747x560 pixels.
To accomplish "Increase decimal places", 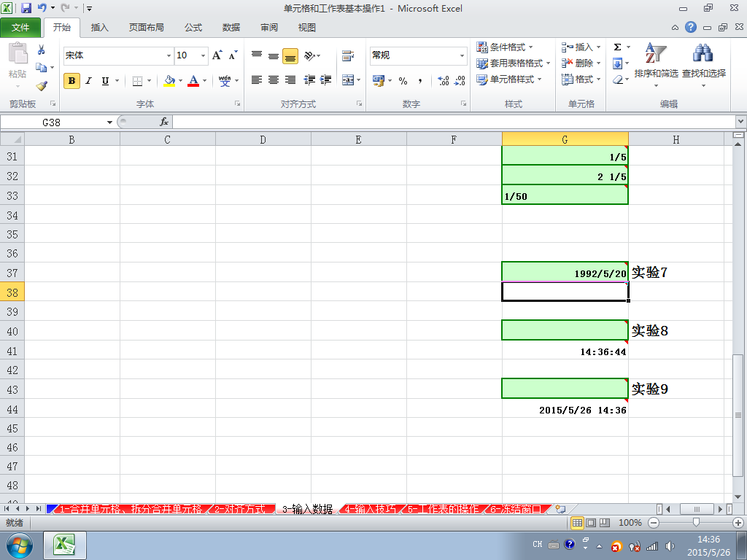I will 443,81.
